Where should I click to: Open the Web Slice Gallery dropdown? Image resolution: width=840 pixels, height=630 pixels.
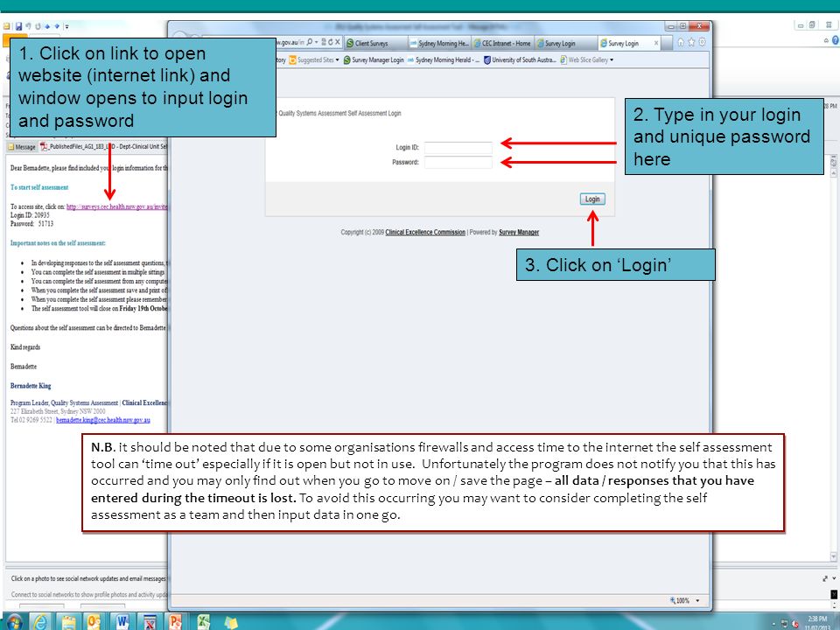click(x=587, y=60)
